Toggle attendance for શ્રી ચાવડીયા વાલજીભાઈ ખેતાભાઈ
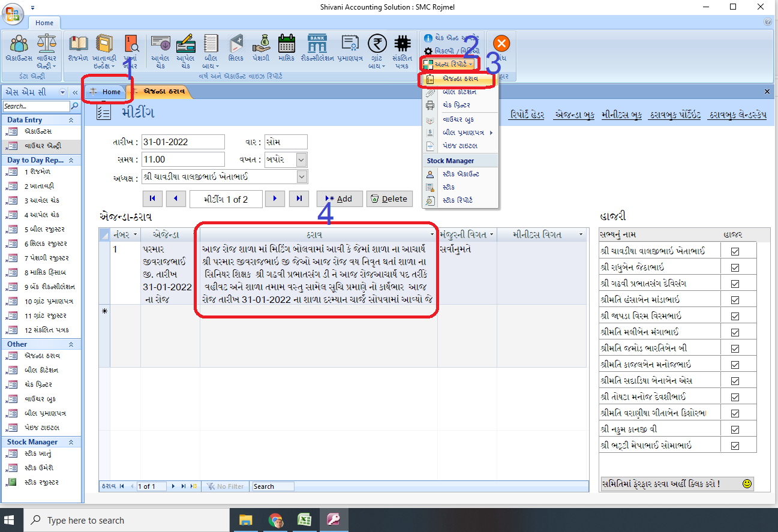This screenshot has width=778, height=532. pos(735,251)
